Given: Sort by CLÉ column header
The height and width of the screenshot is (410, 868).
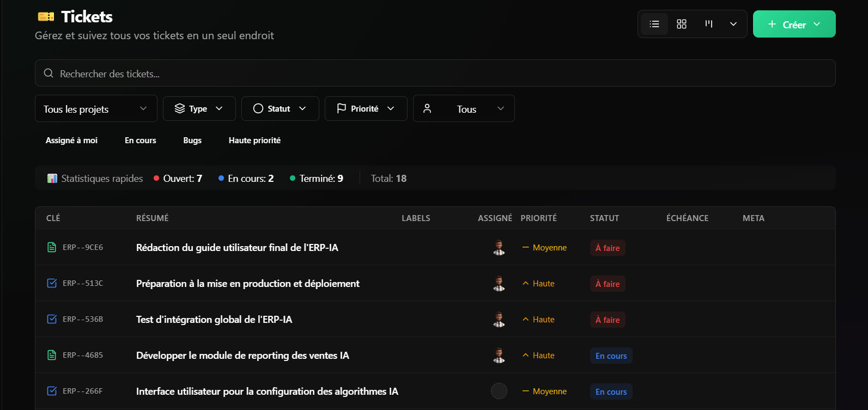Looking at the screenshot, I should 53,218.
